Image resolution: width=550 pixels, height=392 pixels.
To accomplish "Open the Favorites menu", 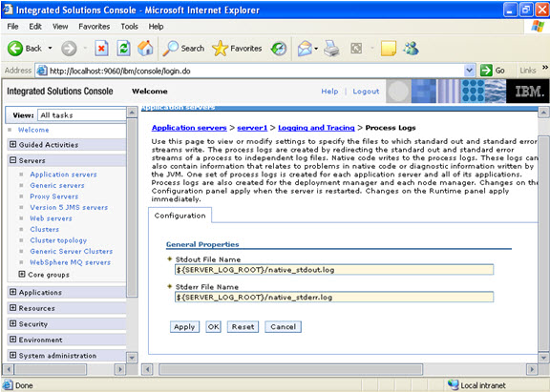I will point(94,27).
